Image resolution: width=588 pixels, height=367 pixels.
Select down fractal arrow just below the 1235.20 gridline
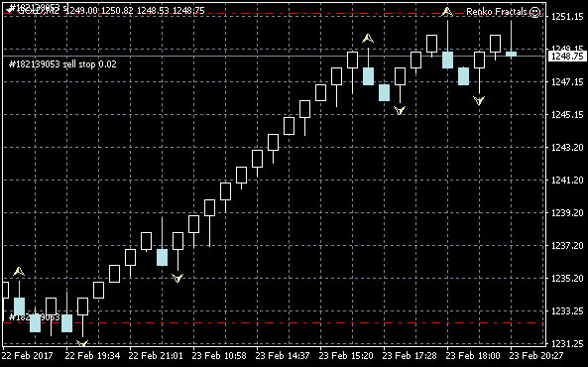point(177,278)
